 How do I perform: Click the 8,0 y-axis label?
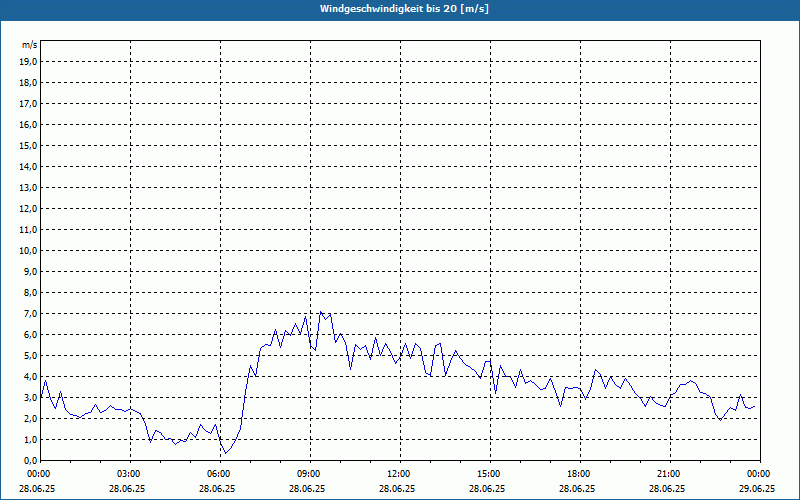point(30,292)
